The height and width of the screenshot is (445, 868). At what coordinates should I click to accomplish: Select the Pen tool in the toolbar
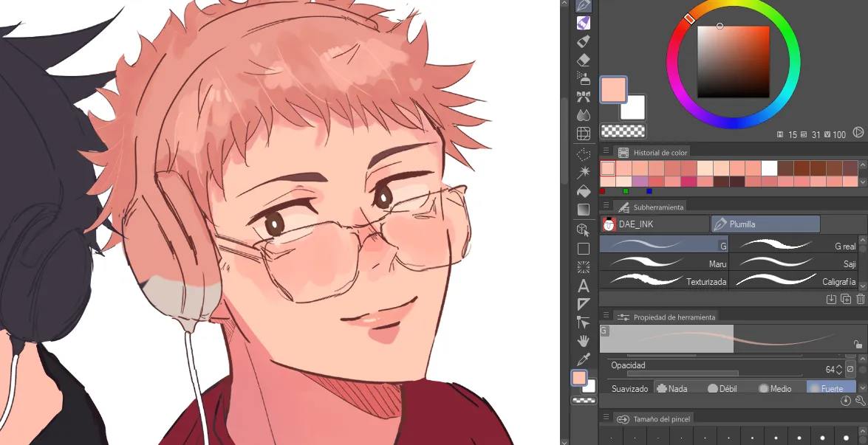pos(583,5)
